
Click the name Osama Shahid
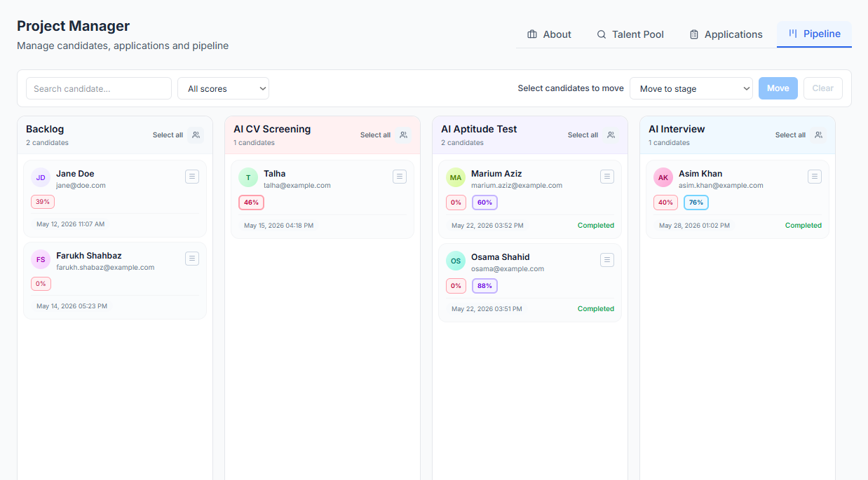coord(501,257)
